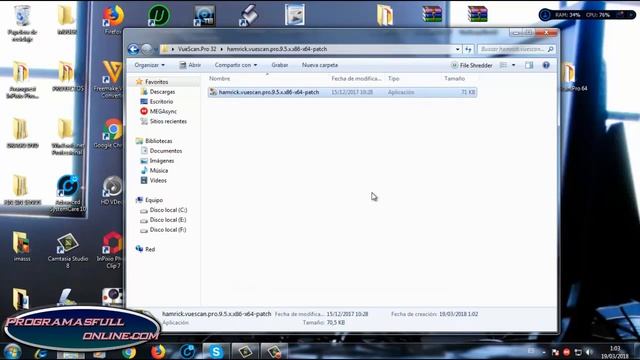Toggle the preview pane icon
The height and width of the screenshot is (360, 640).
pyautogui.click(x=529, y=65)
